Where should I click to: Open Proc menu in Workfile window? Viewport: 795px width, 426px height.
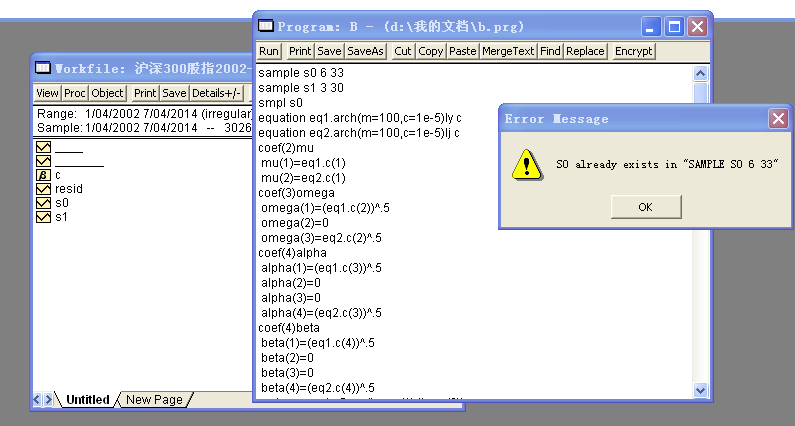tap(75, 93)
